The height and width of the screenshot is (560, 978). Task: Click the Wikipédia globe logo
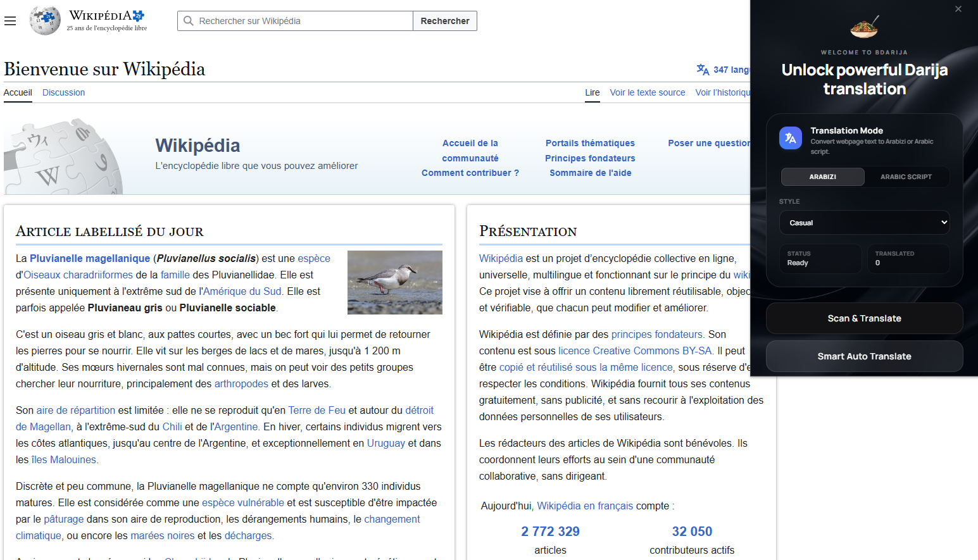(x=45, y=20)
